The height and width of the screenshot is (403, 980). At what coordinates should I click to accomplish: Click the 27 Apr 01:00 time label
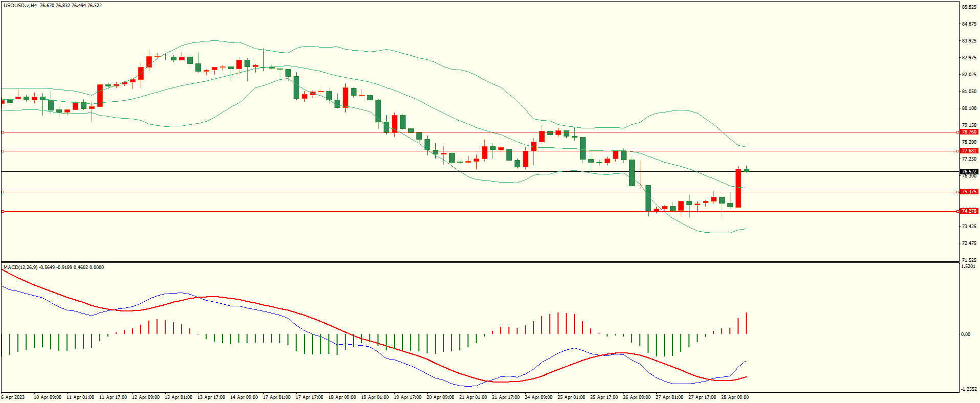click(x=670, y=397)
